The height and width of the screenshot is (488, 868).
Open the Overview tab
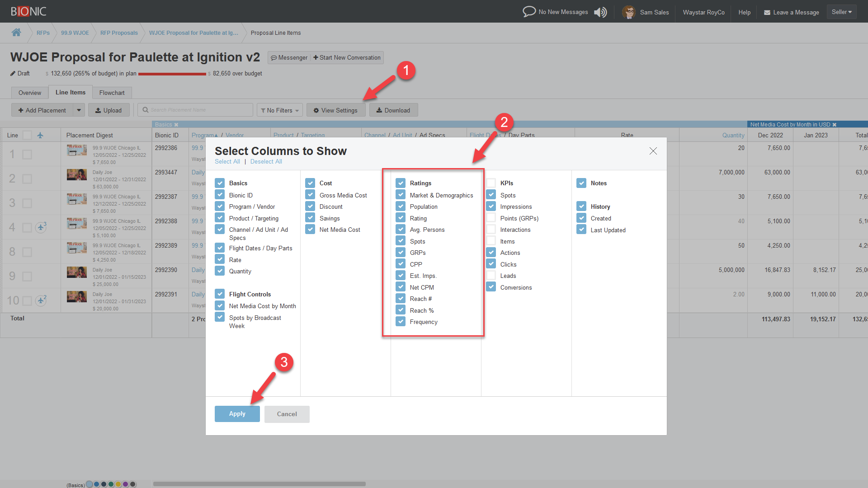click(30, 93)
